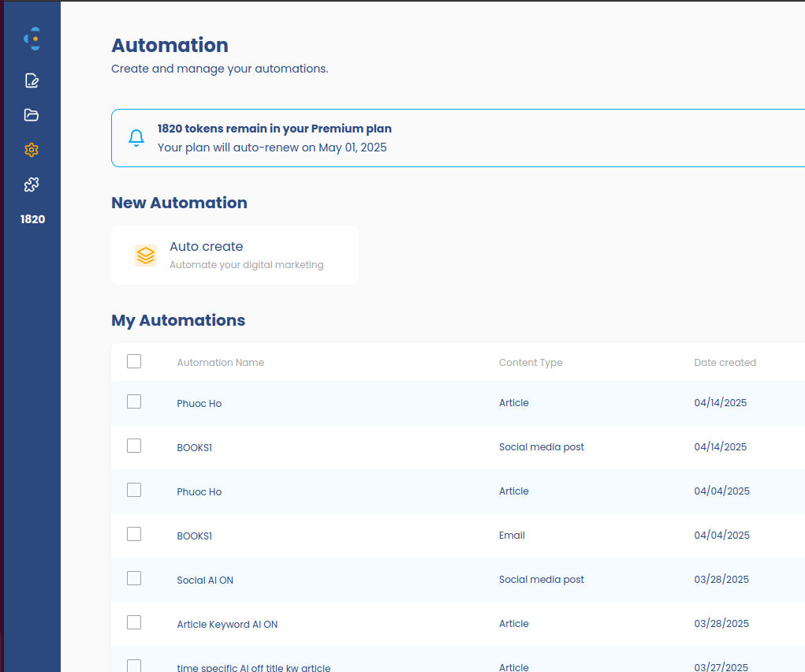
Task: Click the Content Type column header
Action: click(x=531, y=363)
